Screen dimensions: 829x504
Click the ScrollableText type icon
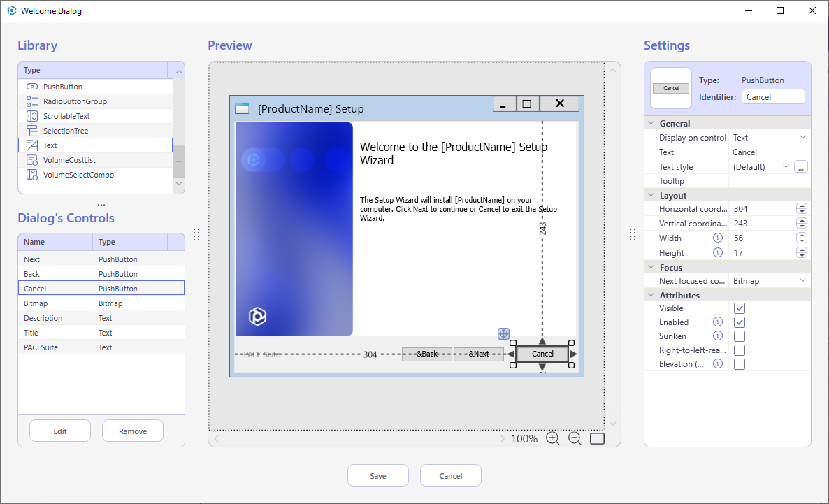(32, 116)
